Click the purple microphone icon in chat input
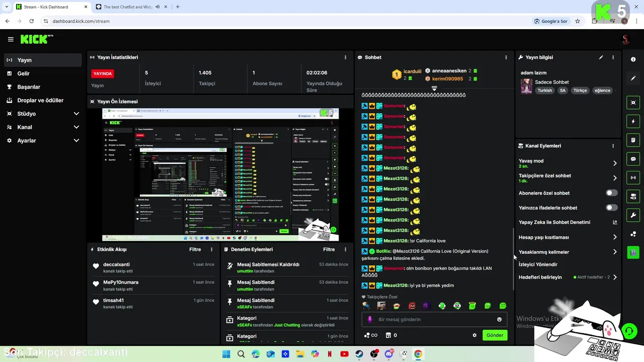 (370, 319)
